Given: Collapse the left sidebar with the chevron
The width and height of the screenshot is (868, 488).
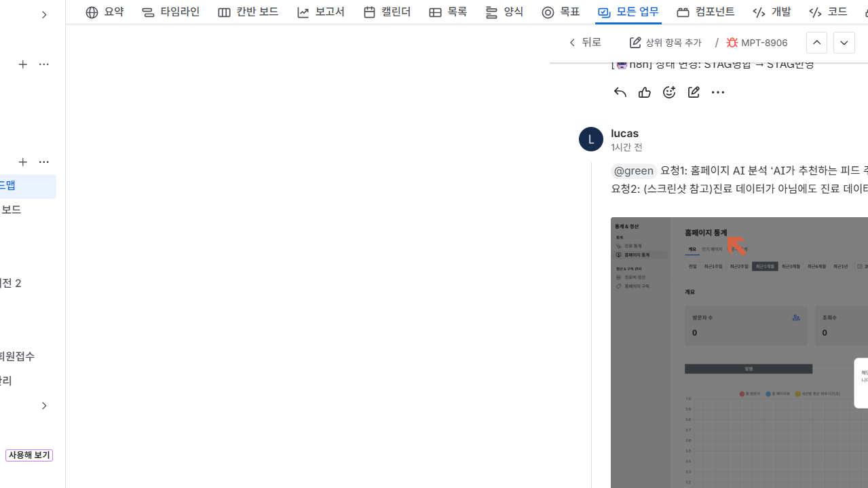Looking at the screenshot, I should tap(43, 14).
